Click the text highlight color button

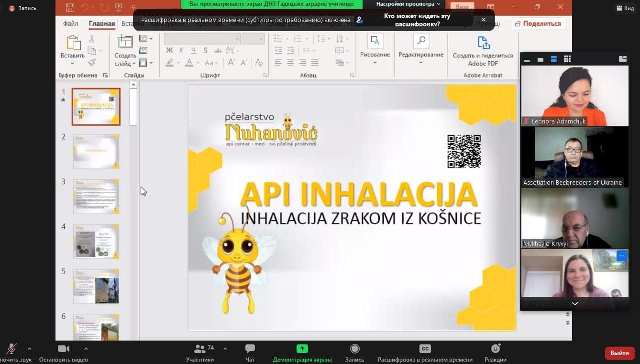pyautogui.click(x=169, y=63)
